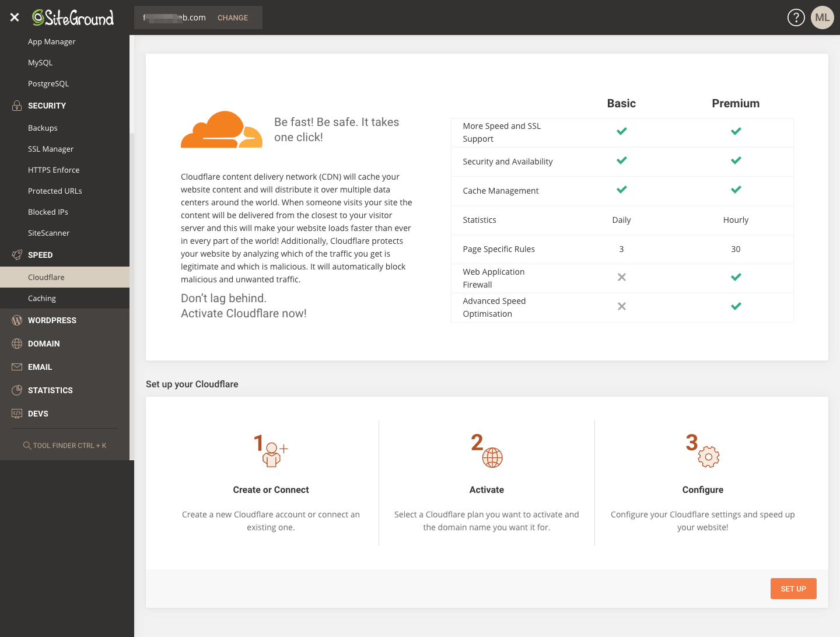Click the Configure step heading
The width and height of the screenshot is (840, 637).
point(703,490)
